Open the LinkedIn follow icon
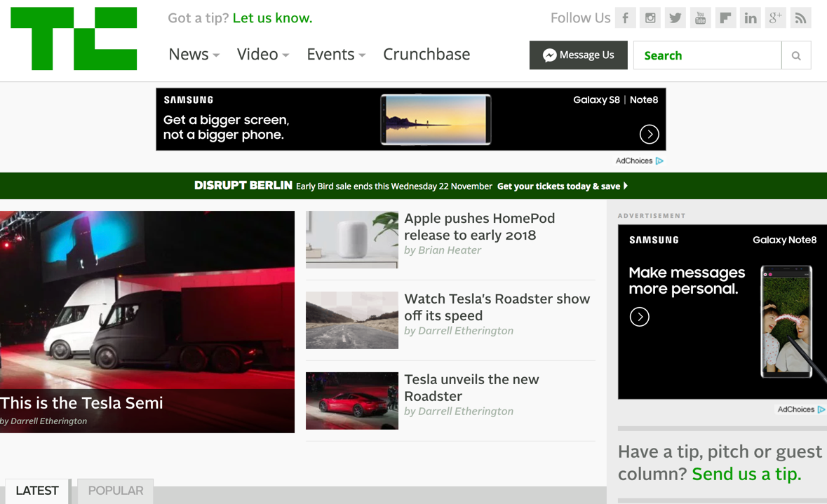 tap(751, 18)
